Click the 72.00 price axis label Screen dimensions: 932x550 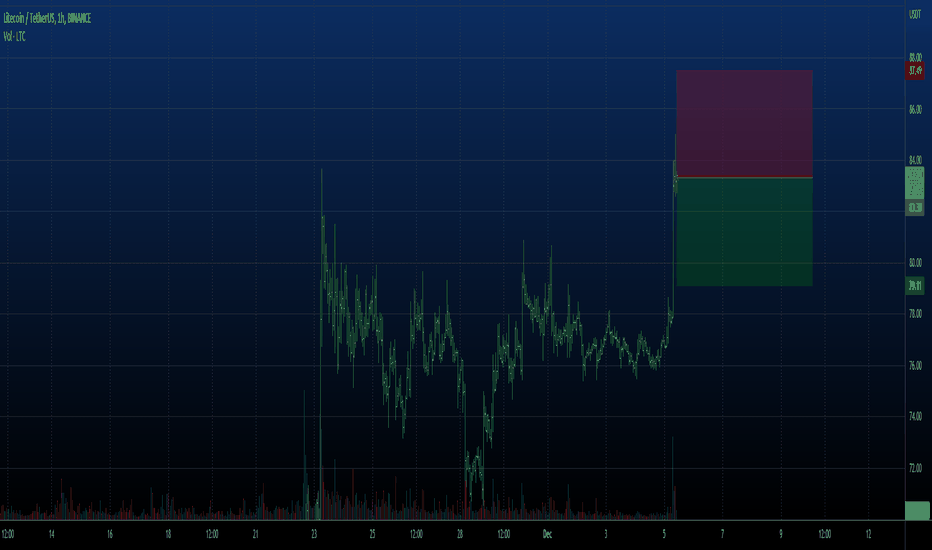click(915, 469)
